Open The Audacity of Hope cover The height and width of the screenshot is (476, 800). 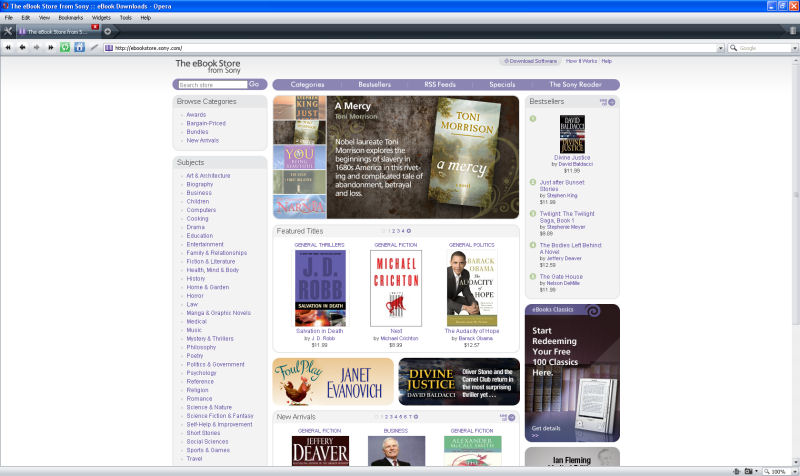(472, 288)
